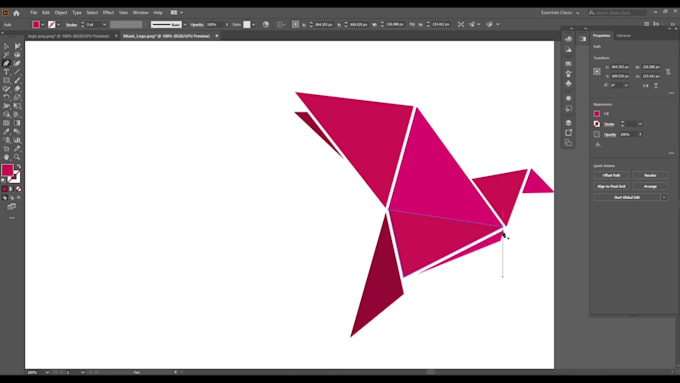This screenshot has height=383, width=680.
Task: Open the Effect menu
Action: (108, 13)
